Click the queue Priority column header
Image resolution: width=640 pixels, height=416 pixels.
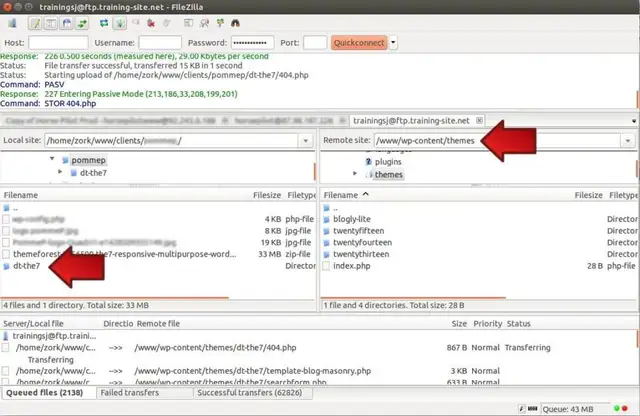point(487,323)
